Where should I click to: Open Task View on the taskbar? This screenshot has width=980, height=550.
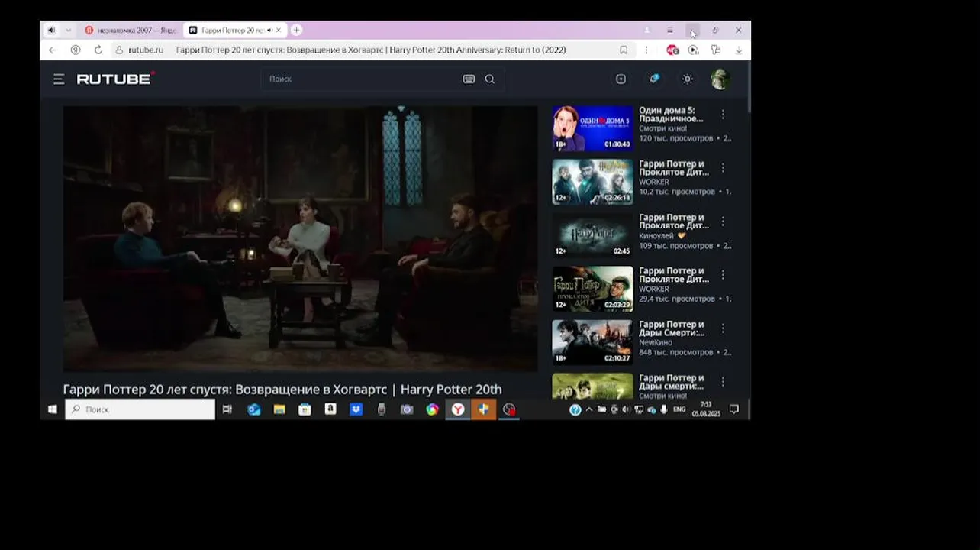(x=227, y=409)
